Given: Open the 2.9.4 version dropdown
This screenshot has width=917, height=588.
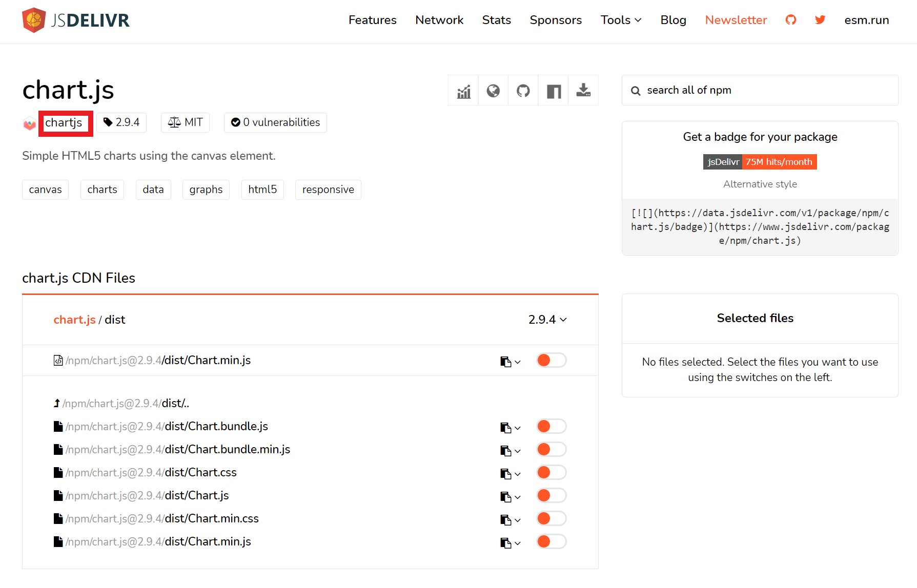Looking at the screenshot, I should [x=547, y=320].
